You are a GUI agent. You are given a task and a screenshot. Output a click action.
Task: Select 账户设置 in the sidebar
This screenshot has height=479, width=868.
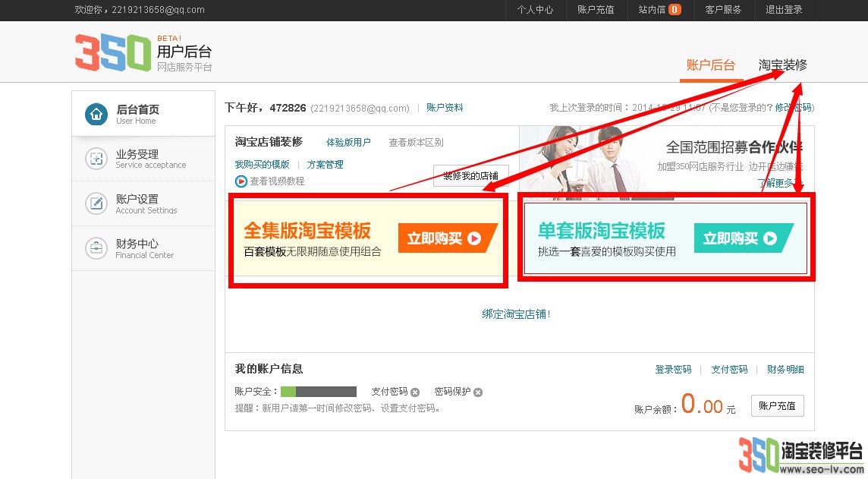143,203
